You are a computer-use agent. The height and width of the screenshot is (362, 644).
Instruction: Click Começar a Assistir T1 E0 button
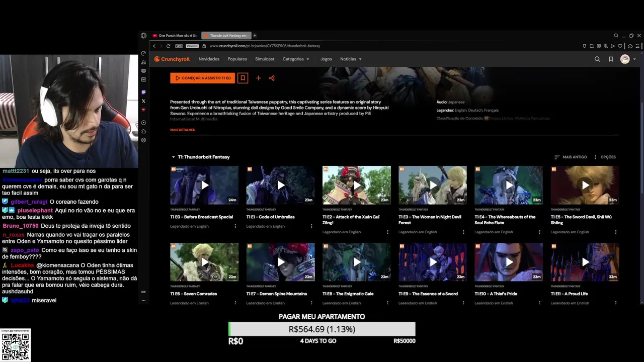click(202, 78)
